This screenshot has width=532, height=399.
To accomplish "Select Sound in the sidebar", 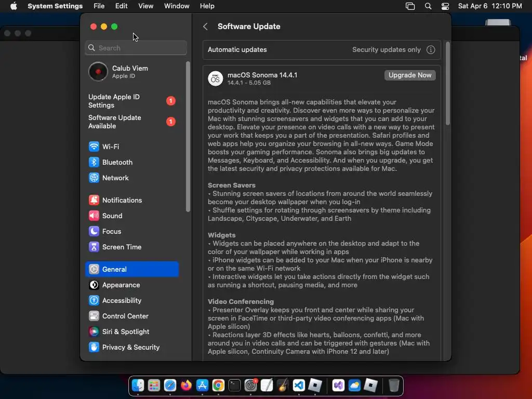I will [131, 216].
